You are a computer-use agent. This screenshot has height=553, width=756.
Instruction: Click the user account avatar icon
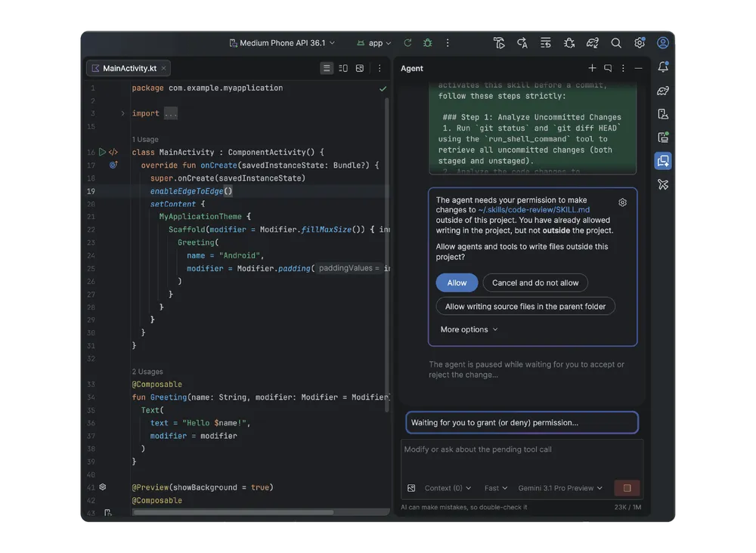[663, 43]
